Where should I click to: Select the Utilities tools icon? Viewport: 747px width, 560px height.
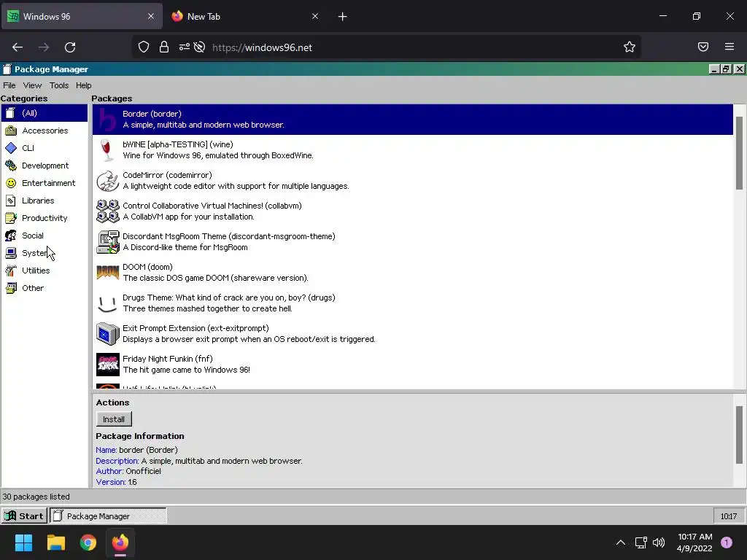tap(11, 271)
